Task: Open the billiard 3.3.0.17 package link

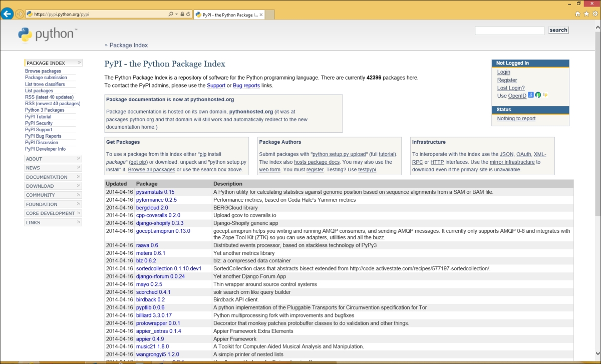Action: [154, 315]
